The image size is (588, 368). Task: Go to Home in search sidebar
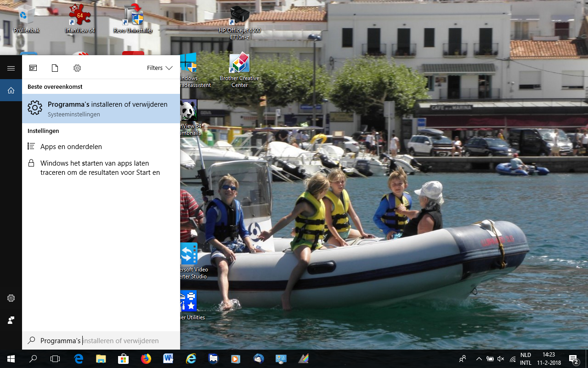(11, 91)
